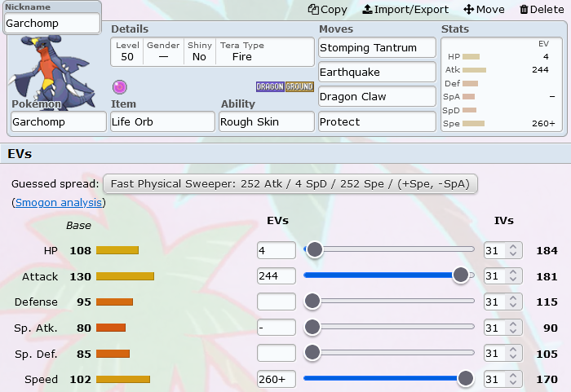Viewport: 571px width, 392px height.
Task: Click the Defense IV stepper arrows
Action: [x=513, y=302]
